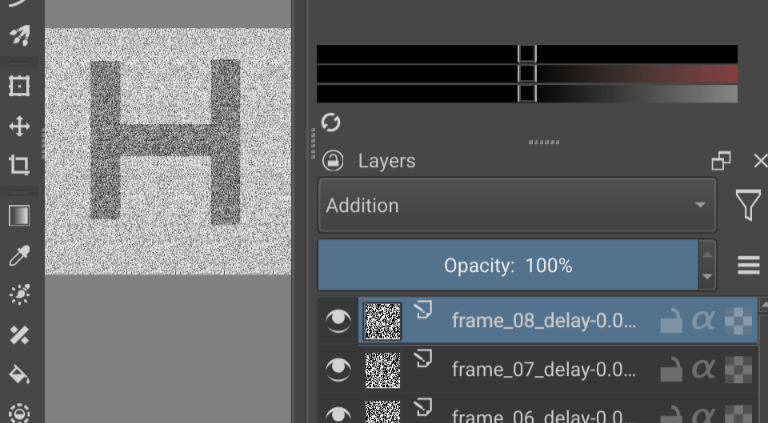The width and height of the screenshot is (768, 423).
Task: Toggle alpha lock checker on frame_08 layer
Action: tap(738, 321)
